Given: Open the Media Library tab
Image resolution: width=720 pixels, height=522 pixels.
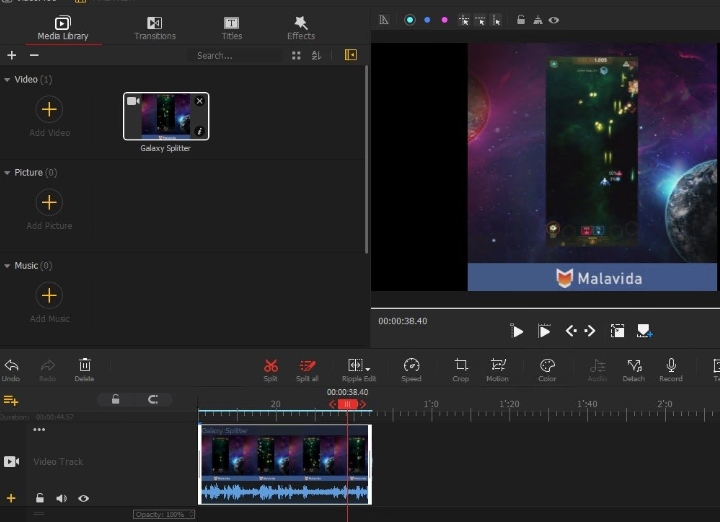Looking at the screenshot, I should click(x=63, y=28).
